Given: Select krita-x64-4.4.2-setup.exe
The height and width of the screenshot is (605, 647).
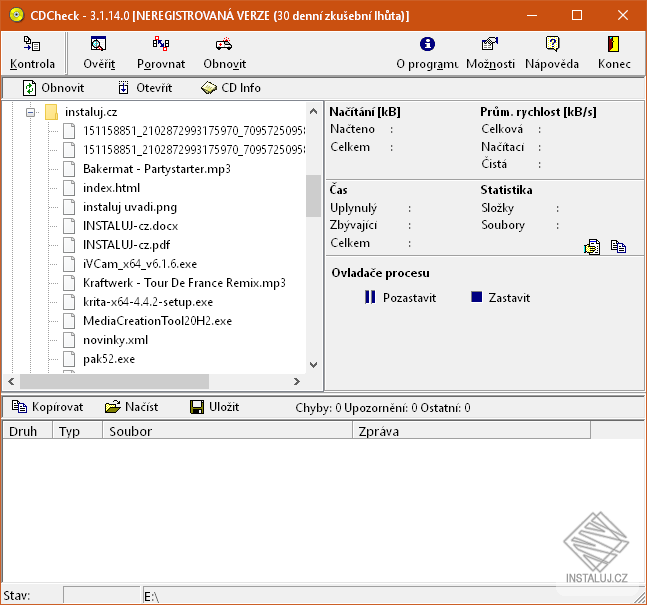Looking at the screenshot, I should tap(148, 302).
